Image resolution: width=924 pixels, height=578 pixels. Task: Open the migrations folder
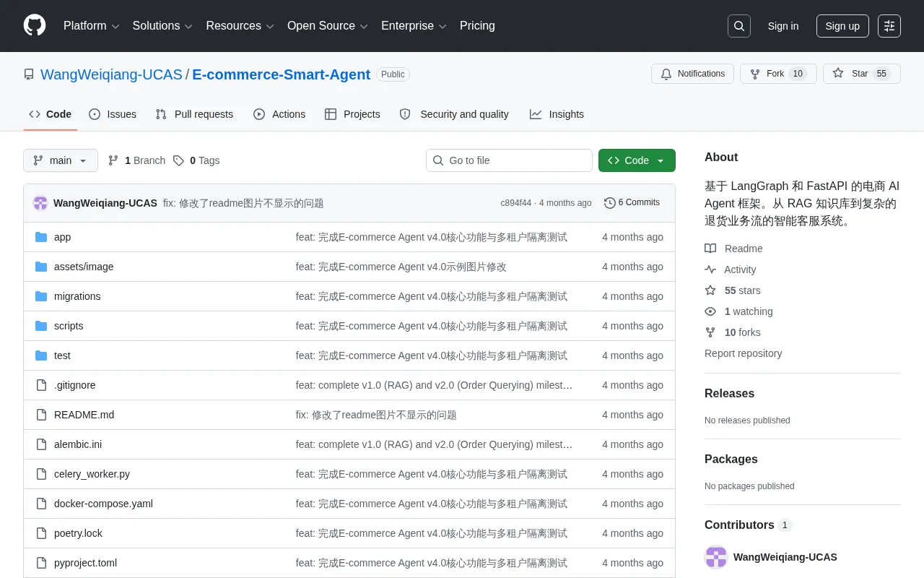[77, 296]
